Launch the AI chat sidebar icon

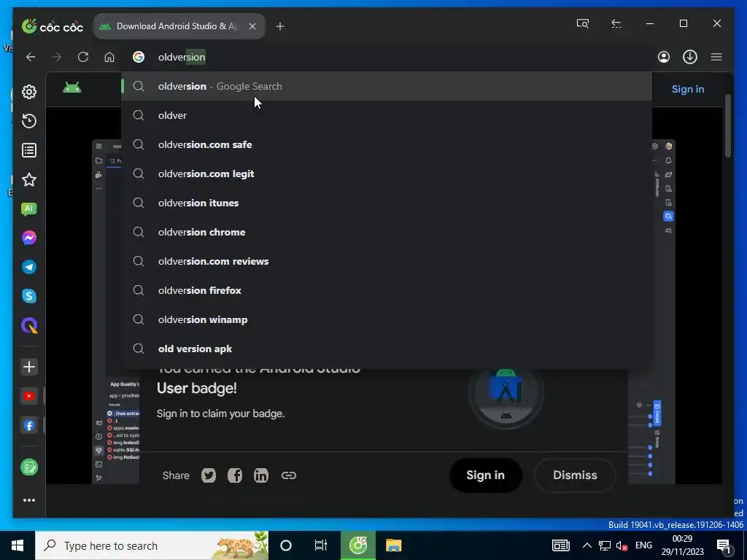(29, 209)
